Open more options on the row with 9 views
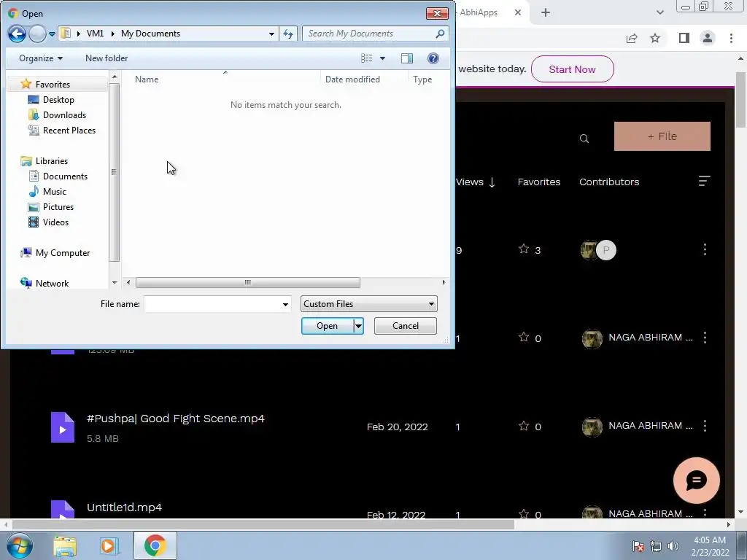 point(705,249)
